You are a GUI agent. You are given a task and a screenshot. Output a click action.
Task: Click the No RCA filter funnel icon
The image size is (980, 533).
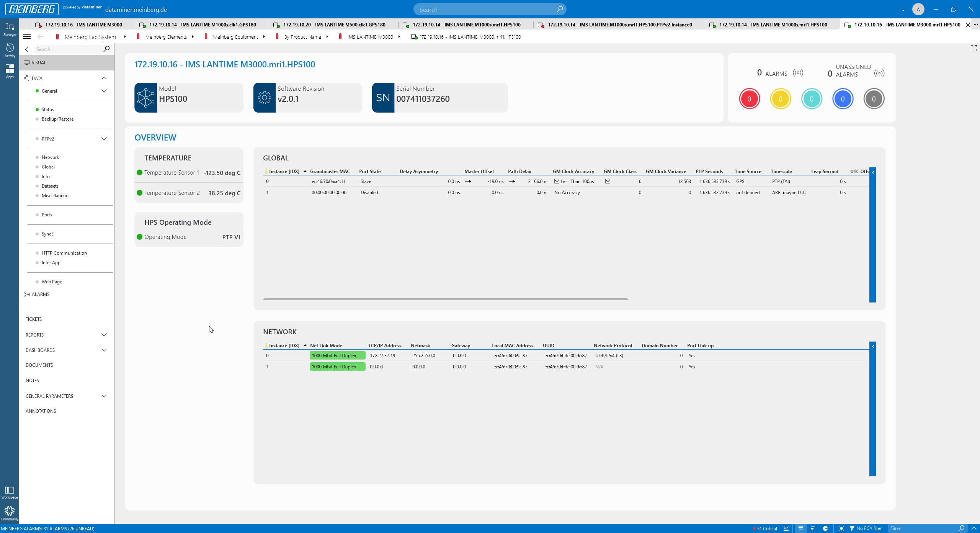coord(852,528)
